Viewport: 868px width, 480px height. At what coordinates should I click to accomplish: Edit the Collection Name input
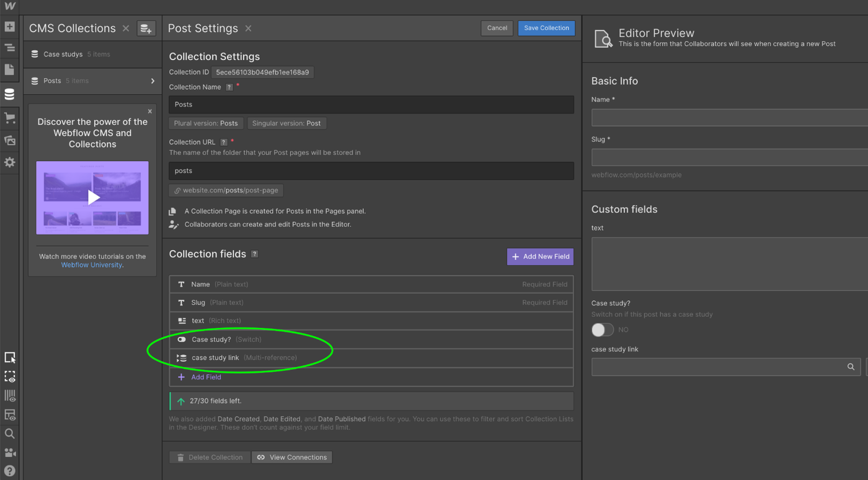371,104
